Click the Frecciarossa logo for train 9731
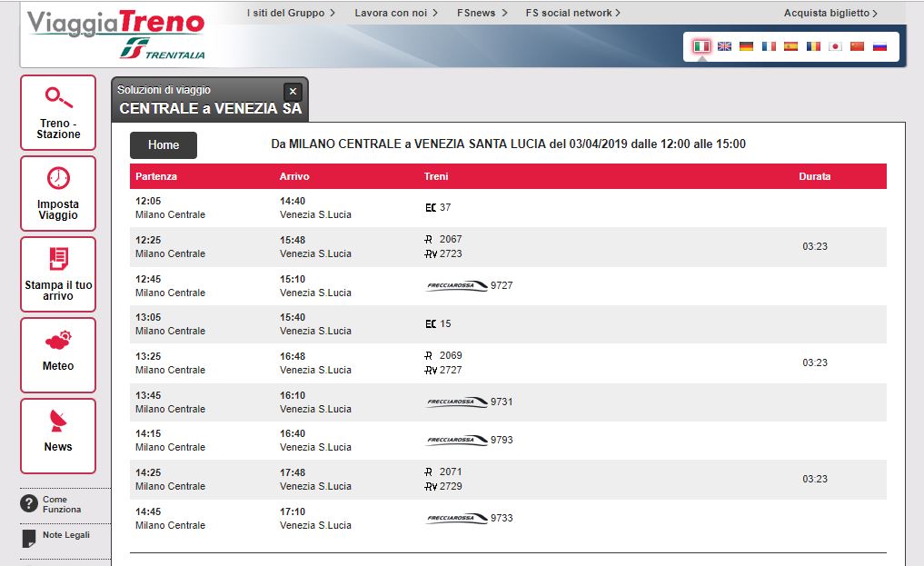 [x=457, y=402]
